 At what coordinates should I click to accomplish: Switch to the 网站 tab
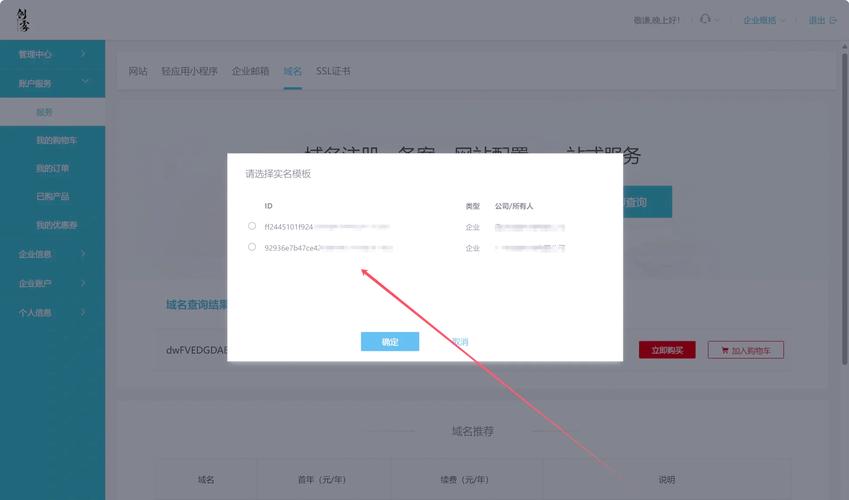pos(138,71)
